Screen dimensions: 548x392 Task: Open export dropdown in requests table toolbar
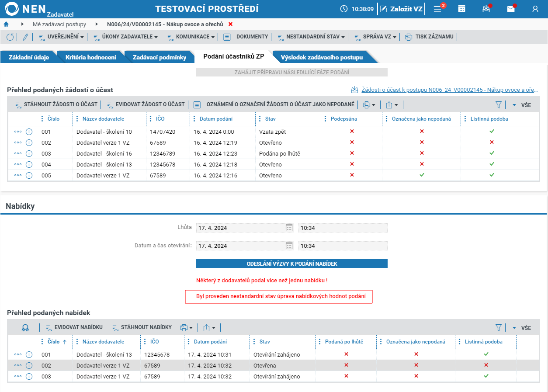(x=392, y=105)
